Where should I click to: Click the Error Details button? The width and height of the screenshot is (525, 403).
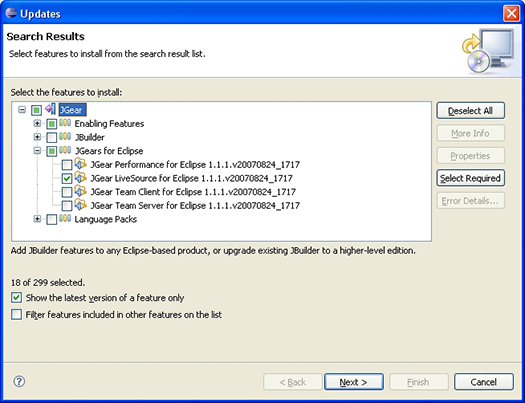pos(470,201)
